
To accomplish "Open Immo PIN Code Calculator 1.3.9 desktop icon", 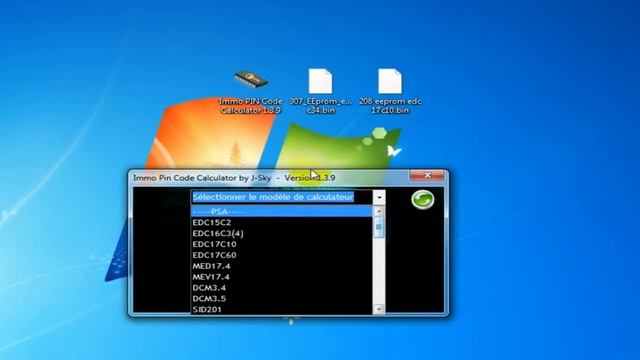I will tap(251, 92).
